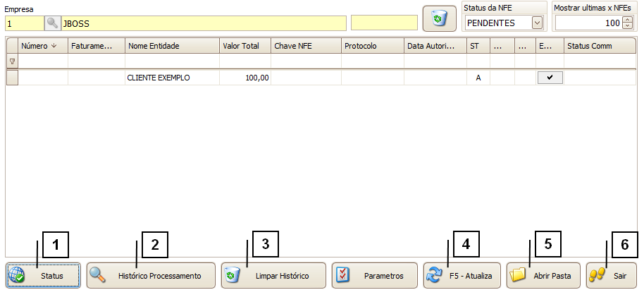Click the Empresa code input field
Viewport: 644px width, 297px height.
tap(24, 23)
